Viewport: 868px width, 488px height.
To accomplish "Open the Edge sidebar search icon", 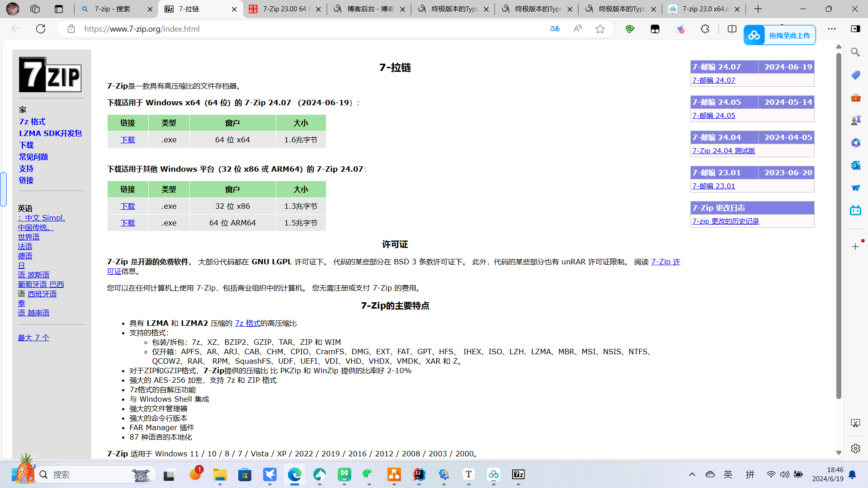I will coord(855,52).
